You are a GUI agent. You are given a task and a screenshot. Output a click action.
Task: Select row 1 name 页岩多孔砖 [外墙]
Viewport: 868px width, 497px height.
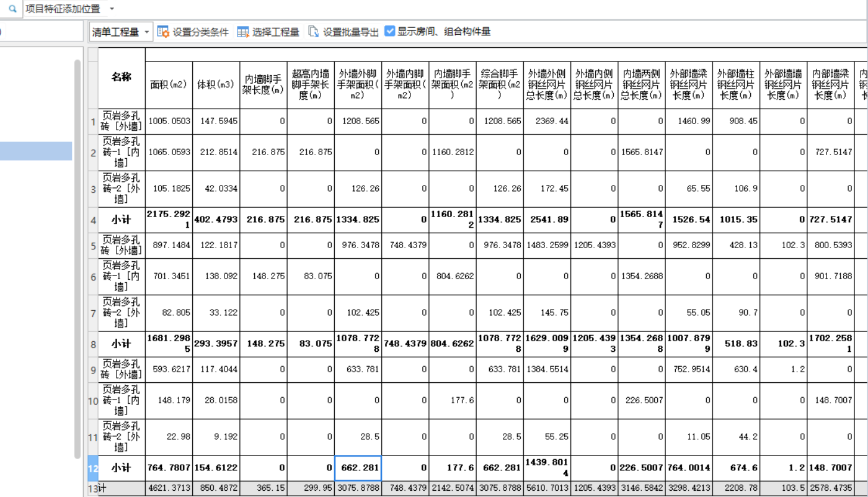click(x=122, y=122)
